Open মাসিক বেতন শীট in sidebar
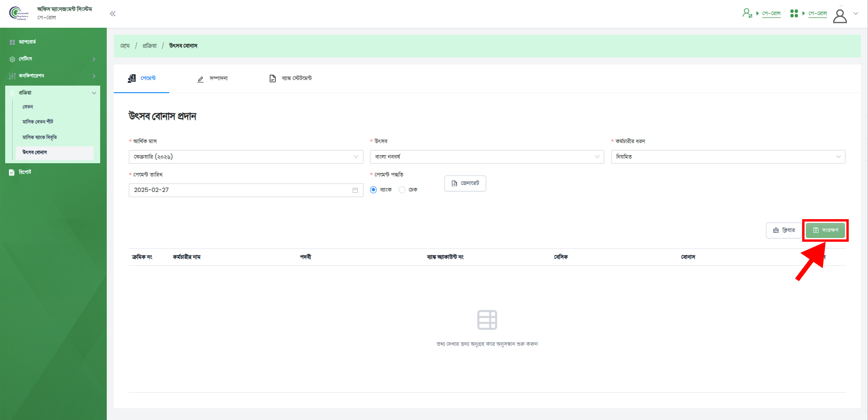The image size is (868, 420). (x=38, y=122)
